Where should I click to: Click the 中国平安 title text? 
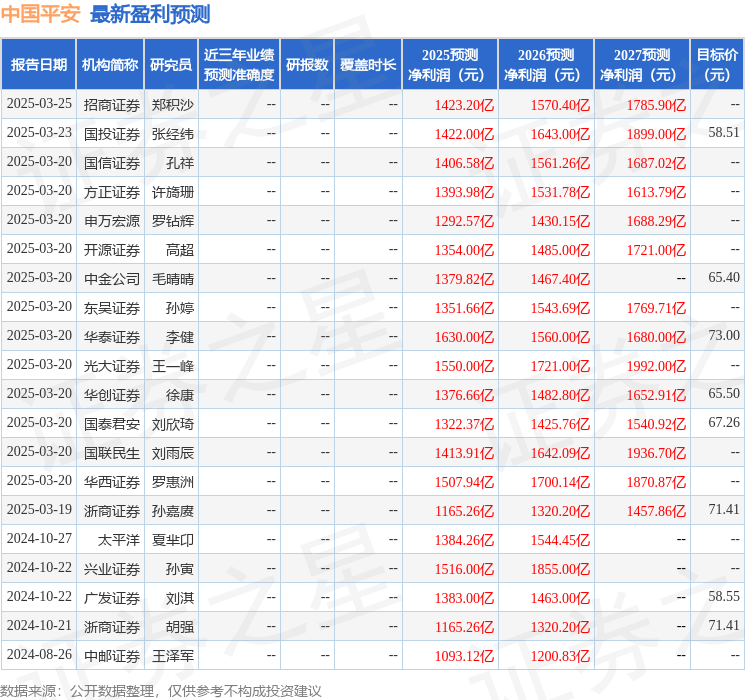[40, 14]
